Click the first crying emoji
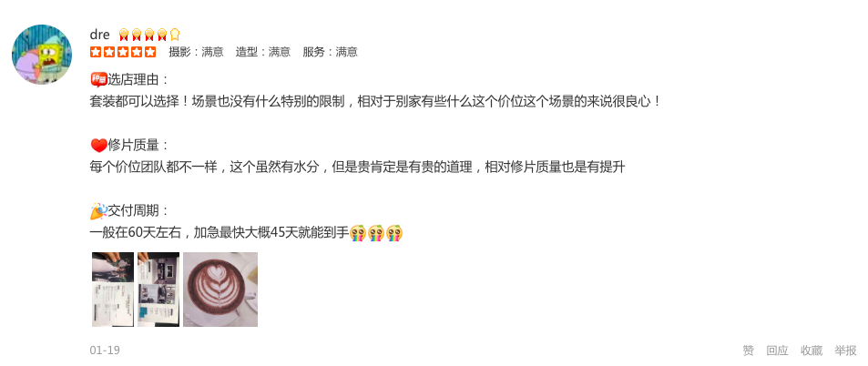The height and width of the screenshot is (366, 868). (x=358, y=233)
